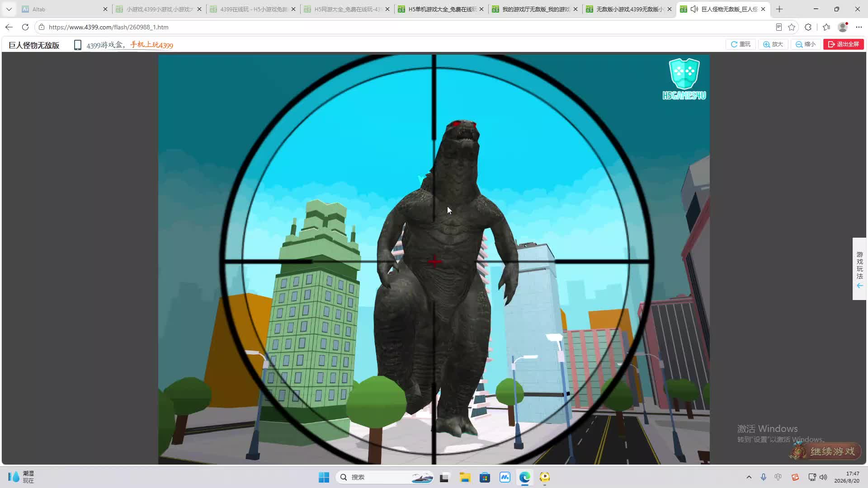The height and width of the screenshot is (488, 868).
Task: Switch to the H5单机游戏大全 tab
Action: [441, 9]
